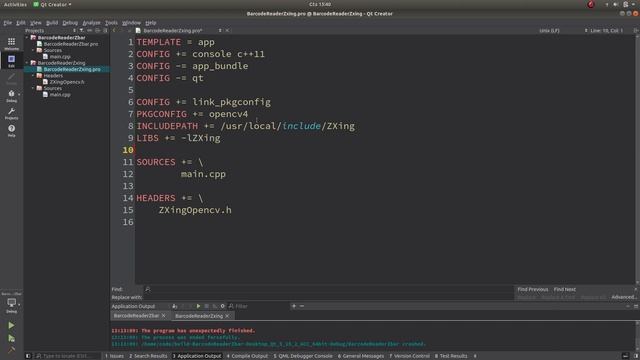640x360 pixels.
Task: Open the Help mode
Action: (x=11, y=131)
